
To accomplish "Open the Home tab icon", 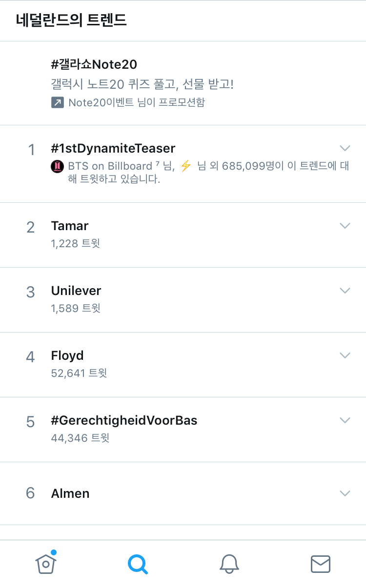I will click(x=45, y=564).
